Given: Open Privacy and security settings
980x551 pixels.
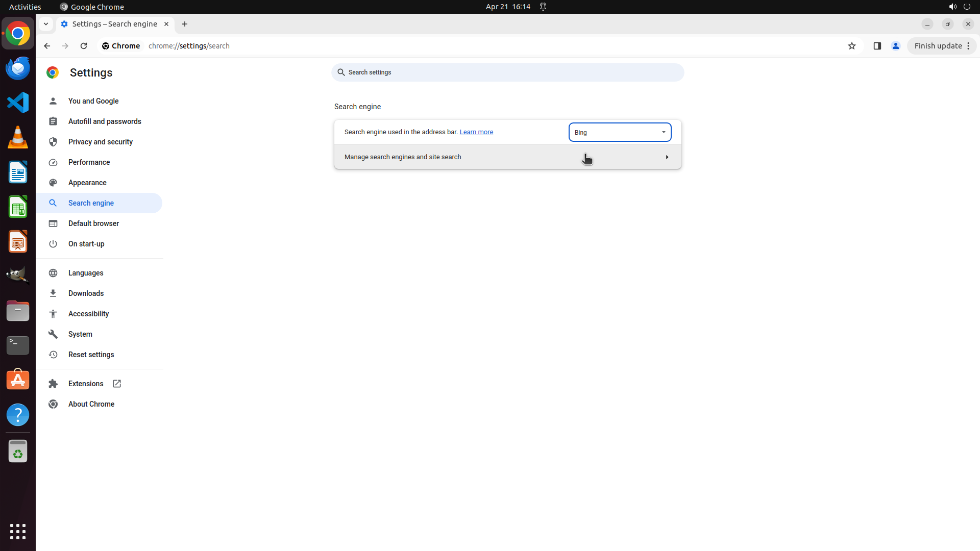Looking at the screenshot, I should 101,142.
